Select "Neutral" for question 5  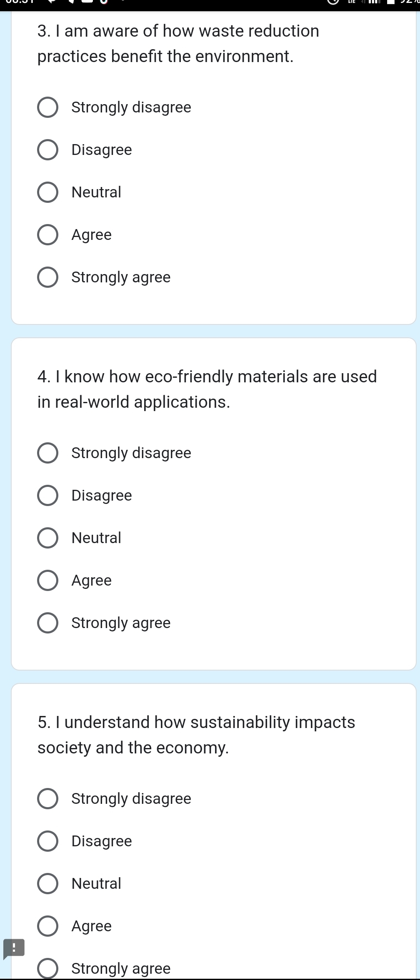point(48,883)
